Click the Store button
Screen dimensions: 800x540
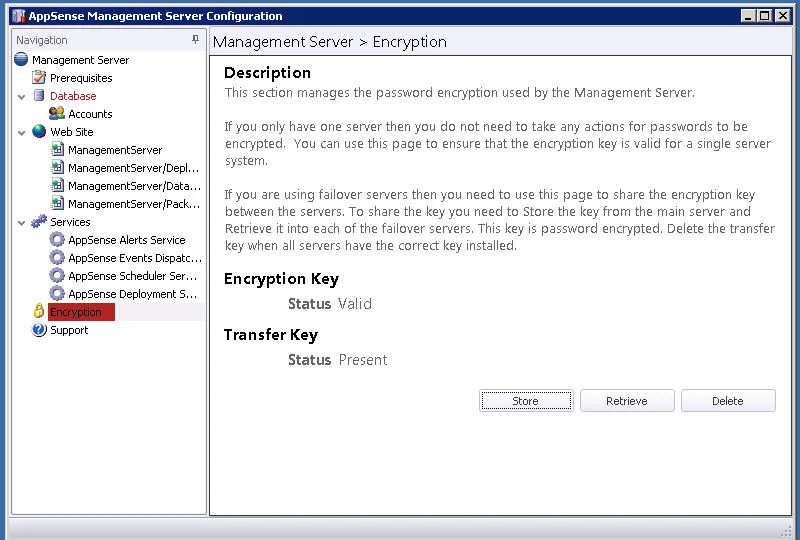526,401
